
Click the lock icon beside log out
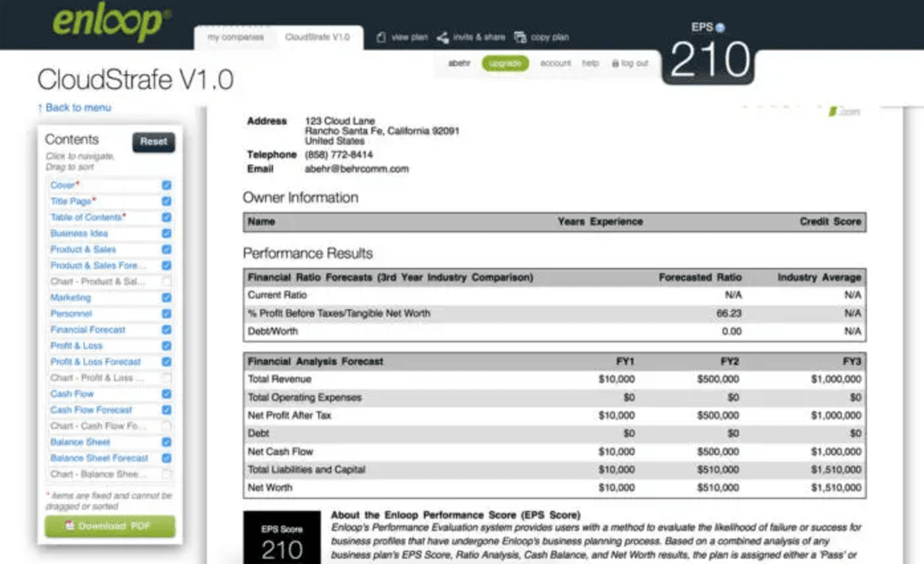point(614,63)
